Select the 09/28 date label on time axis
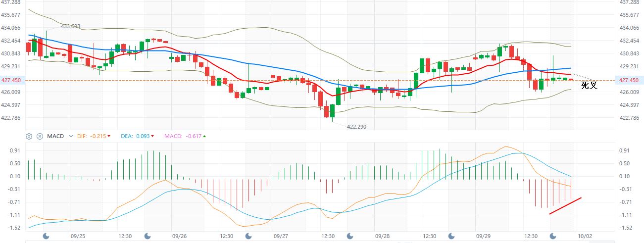This screenshot has height=243, width=644. coord(382,236)
